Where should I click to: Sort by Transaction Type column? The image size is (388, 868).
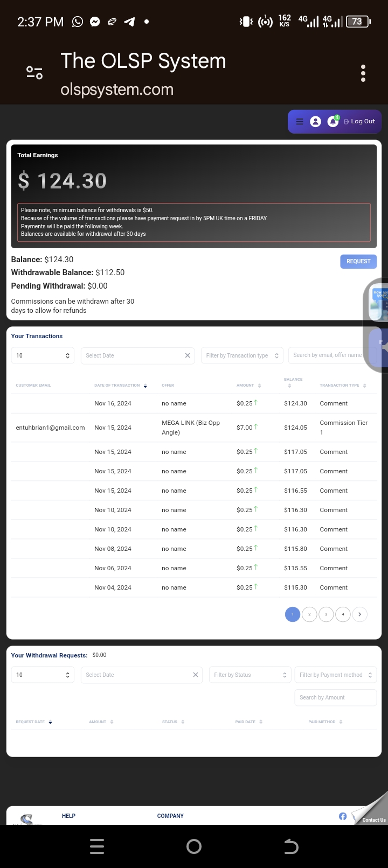click(343, 386)
